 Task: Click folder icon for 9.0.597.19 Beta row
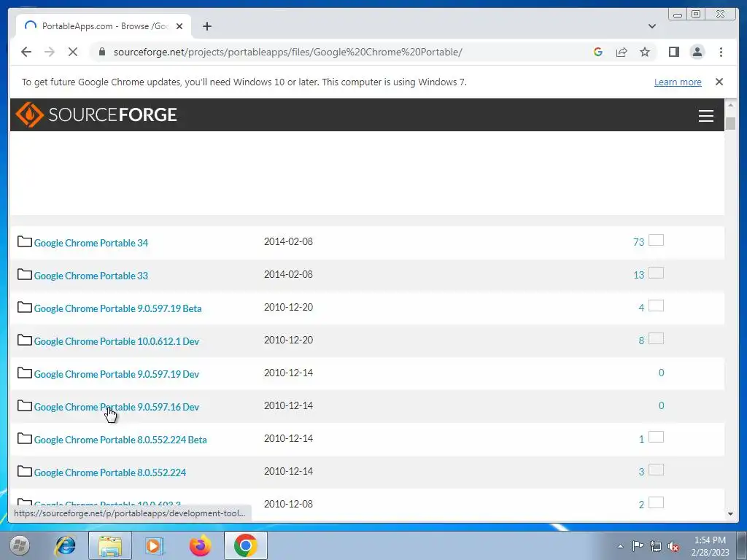pyautogui.click(x=24, y=308)
